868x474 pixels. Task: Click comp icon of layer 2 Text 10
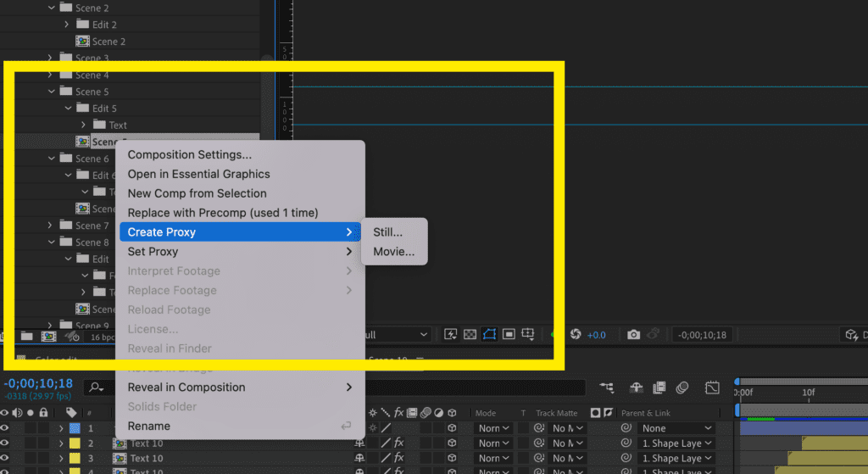(x=120, y=443)
